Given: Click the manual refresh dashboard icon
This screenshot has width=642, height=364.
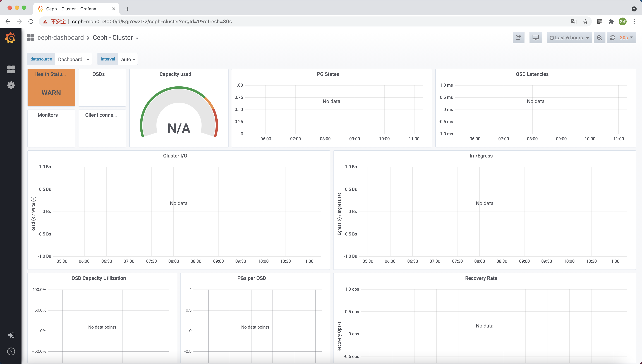Looking at the screenshot, I should tap(612, 38).
